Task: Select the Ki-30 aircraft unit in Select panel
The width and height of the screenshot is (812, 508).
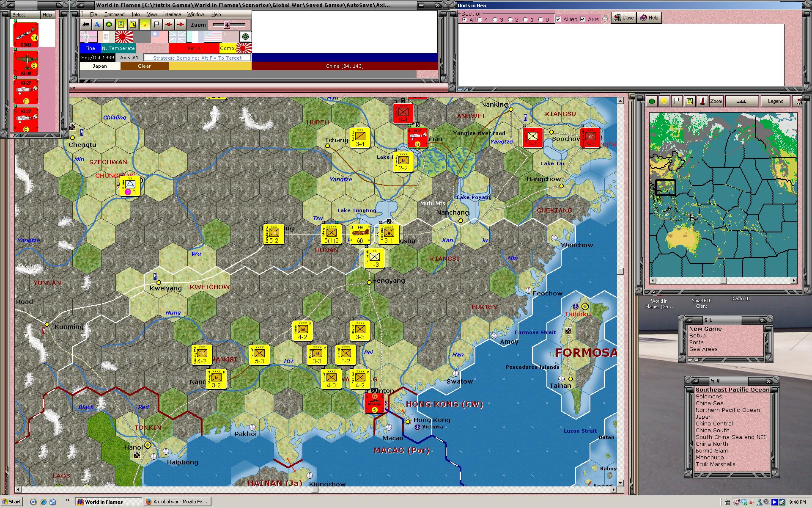Action: point(26,63)
